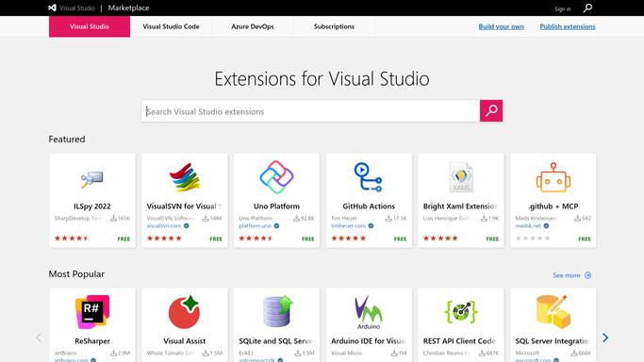Switch to the Azure DevOps tab
This screenshot has width=644, height=362.
coord(253,26)
